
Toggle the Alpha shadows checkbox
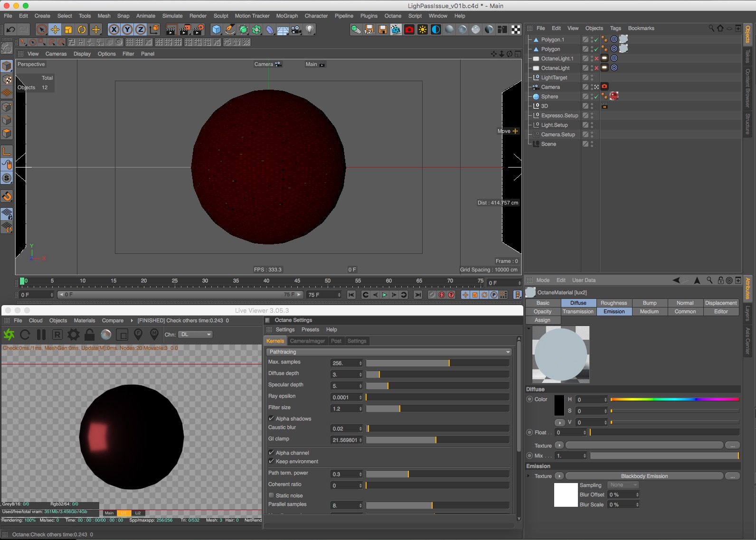[x=272, y=419]
